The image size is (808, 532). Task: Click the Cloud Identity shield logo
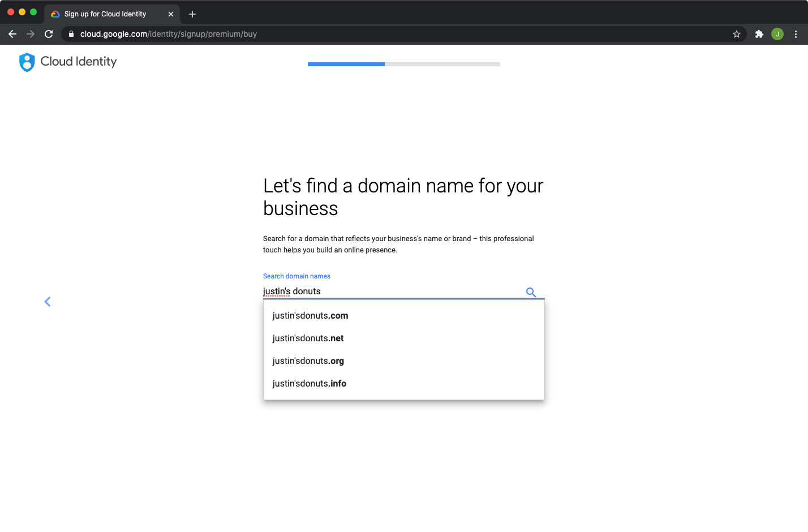(x=27, y=62)
